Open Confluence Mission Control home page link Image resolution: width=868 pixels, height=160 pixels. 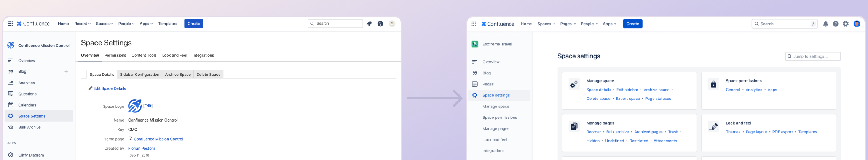[x=158, y=139]
